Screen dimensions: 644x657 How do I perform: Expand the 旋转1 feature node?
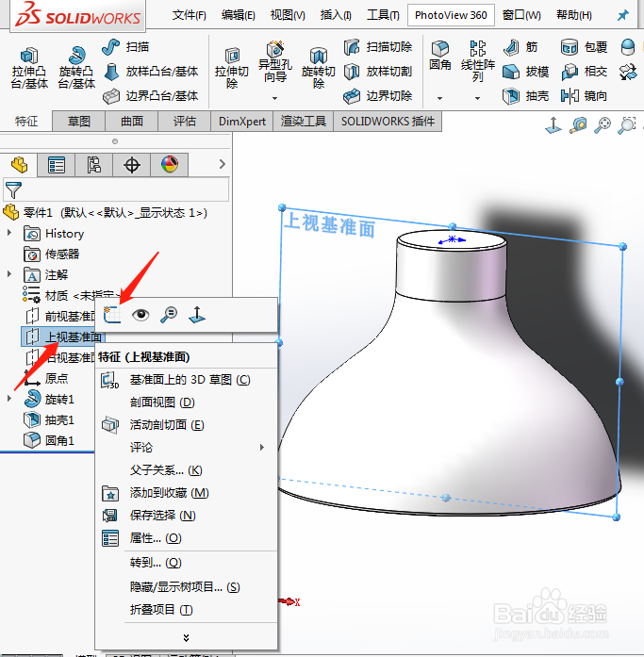click(x=9, y=398)
